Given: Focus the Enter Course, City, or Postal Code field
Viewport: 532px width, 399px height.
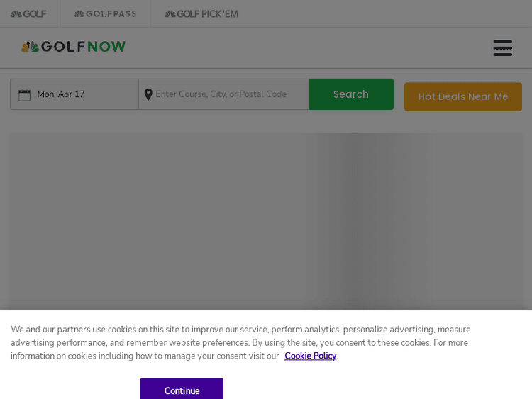Looking at the screenshot, I should point(227,94).
